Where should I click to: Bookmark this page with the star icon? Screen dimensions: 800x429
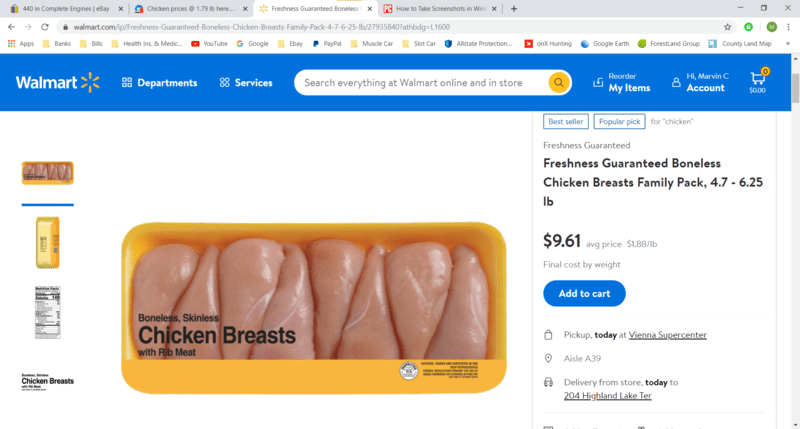click(727, 27)
